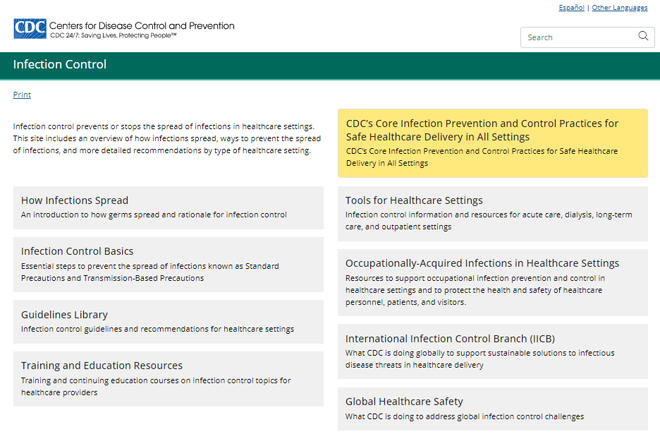Open Infection Control Basics card
Screen dimensions: 660x434
[168, 264]
